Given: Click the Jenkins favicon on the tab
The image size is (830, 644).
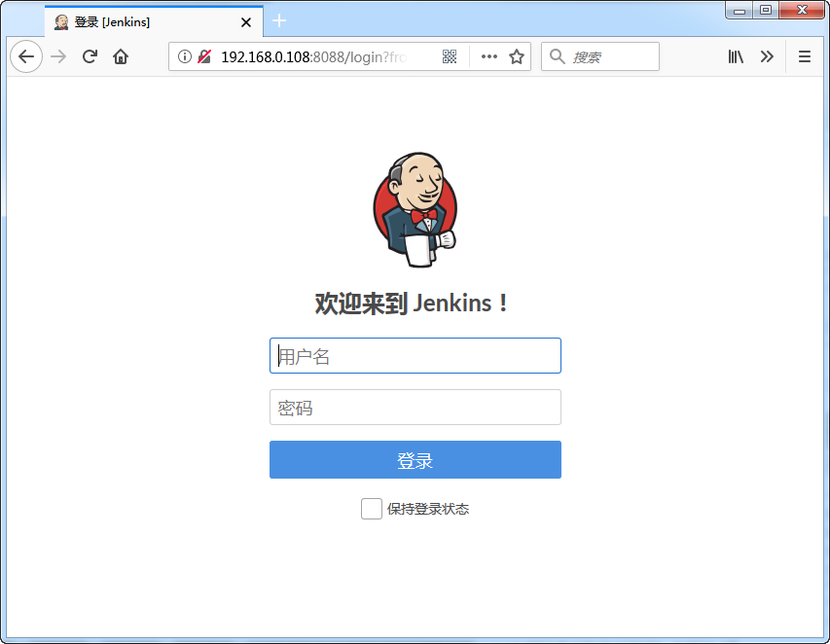Looking at the screenshot, I should click(x=61, y=22).
